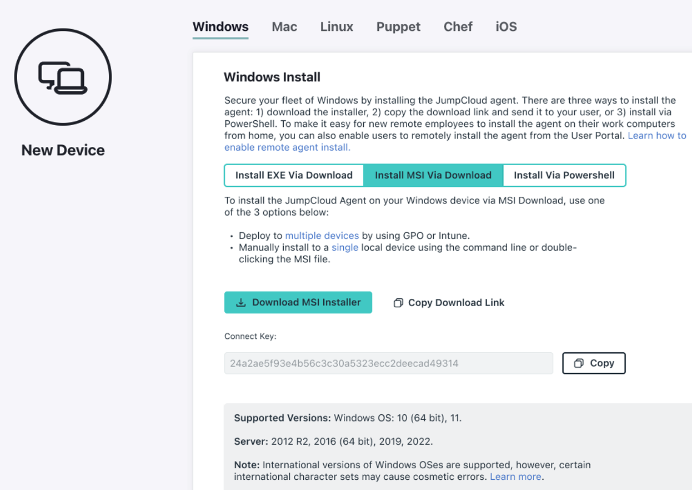692x490 pixels.
Task: Open the Linux tab
Action: click(336, 27)
